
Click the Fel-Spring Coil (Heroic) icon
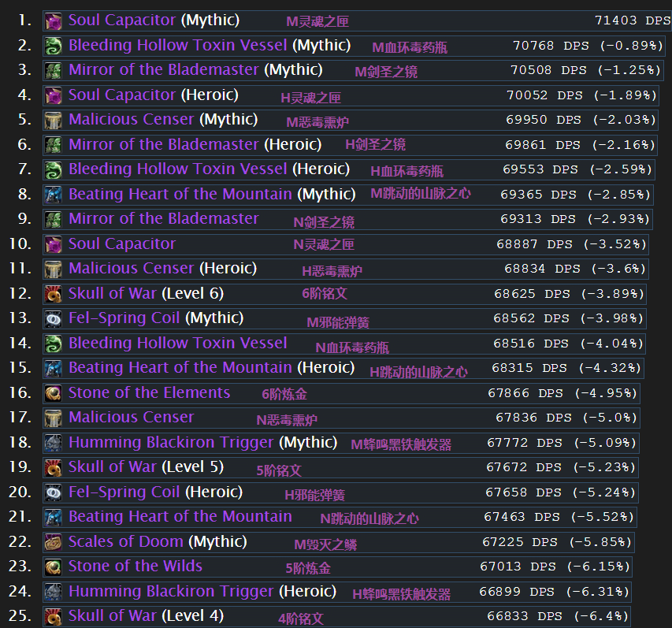pos(54,493)
